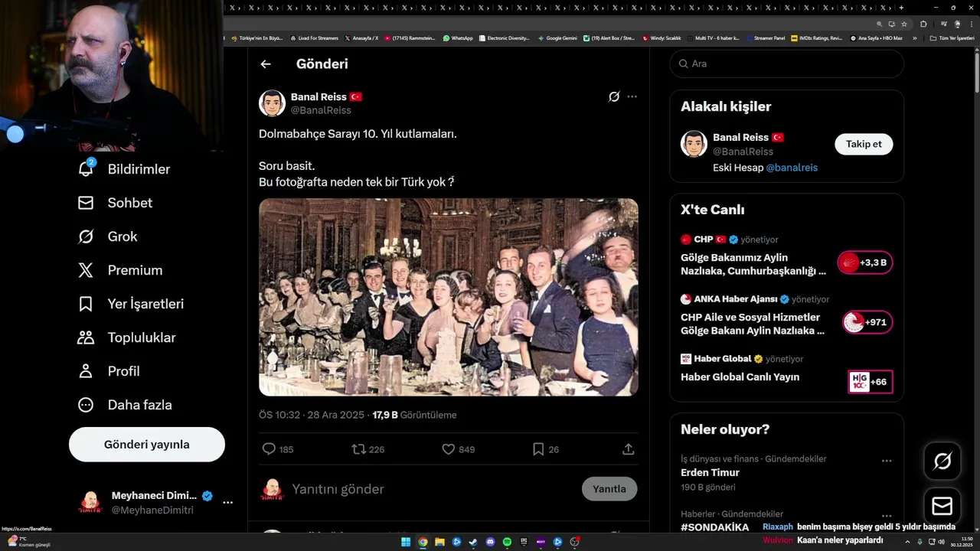
Task: Open account menu dots beside Meyhaneci Dimitri
Action: coord(227,503)
